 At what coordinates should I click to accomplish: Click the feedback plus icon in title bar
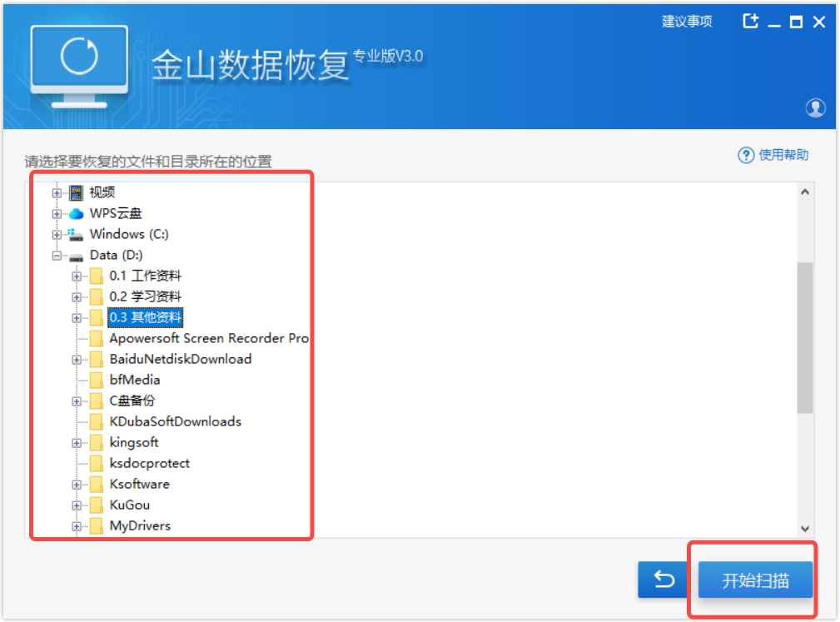click(750, 22)
